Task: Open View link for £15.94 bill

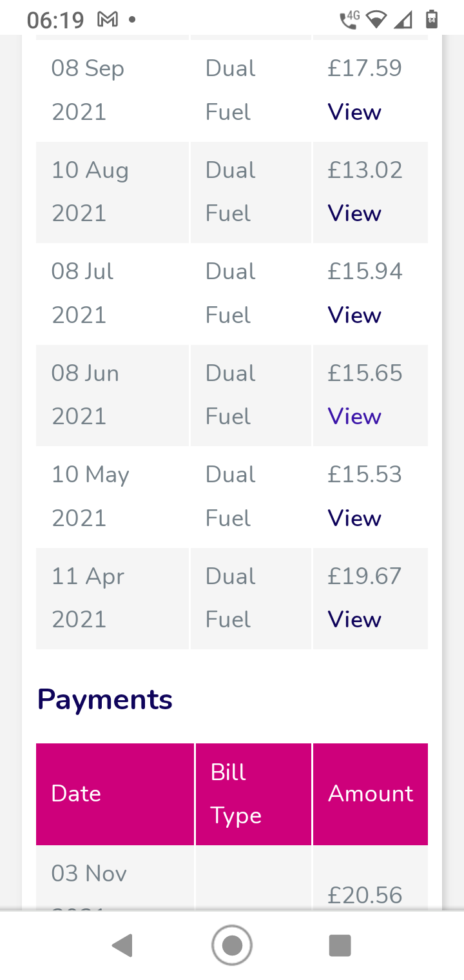Action: pos(354,315)
